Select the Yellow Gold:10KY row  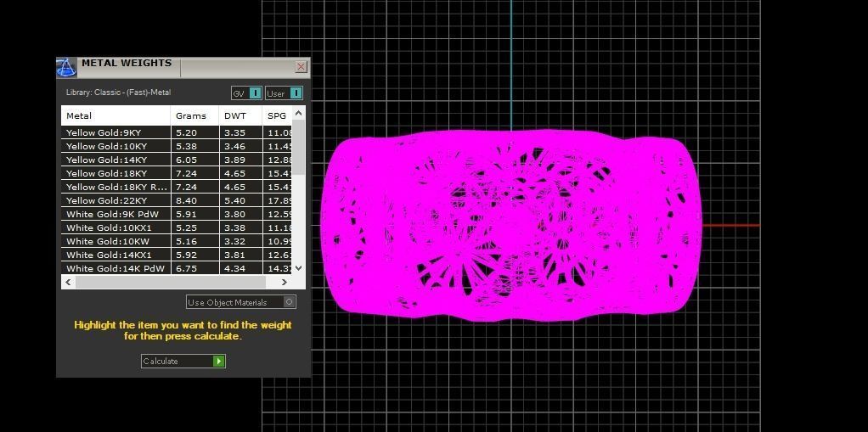pyautogui.click(x=177, y=146)
